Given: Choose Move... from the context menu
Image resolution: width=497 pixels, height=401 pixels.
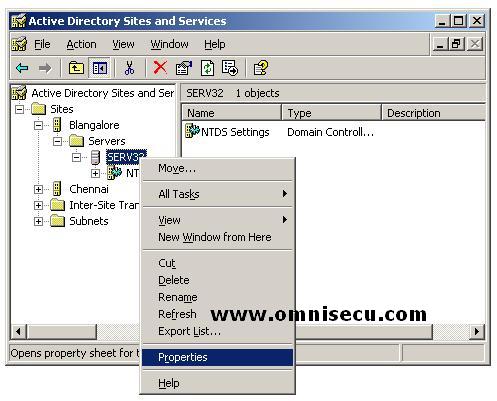Looking at the screenshot, I should click(x=217, y=168).
